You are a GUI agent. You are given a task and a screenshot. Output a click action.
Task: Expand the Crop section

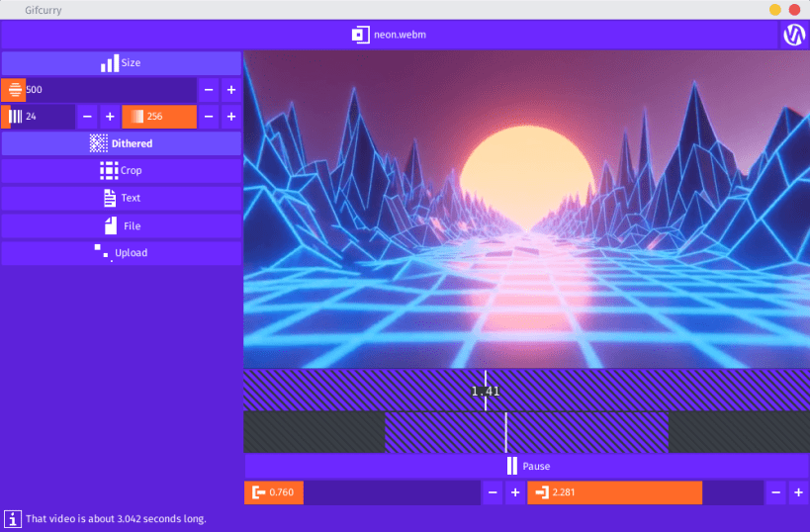click(122, 171)
